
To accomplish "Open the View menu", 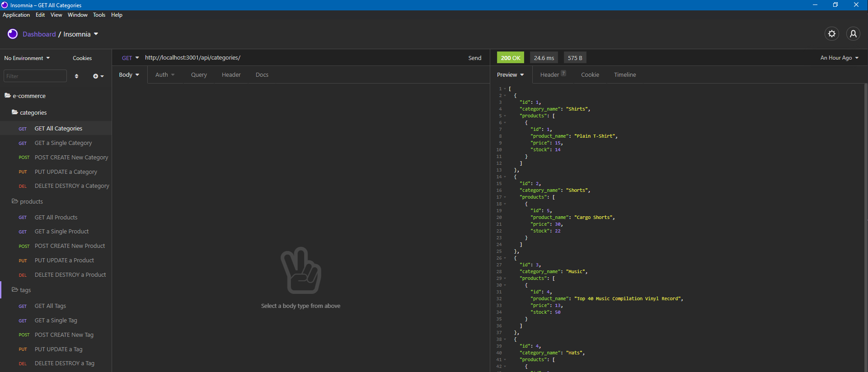I will click(56, 15).
